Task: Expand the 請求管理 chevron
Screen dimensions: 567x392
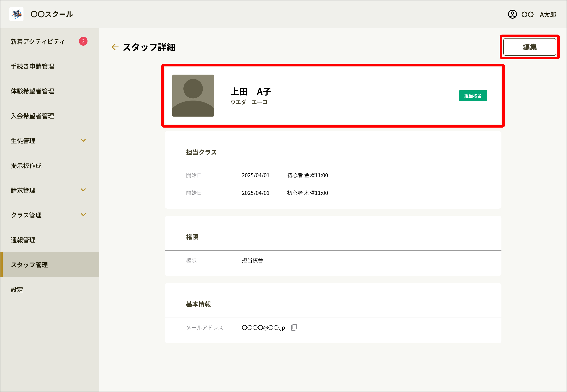Action: point(83,190)
